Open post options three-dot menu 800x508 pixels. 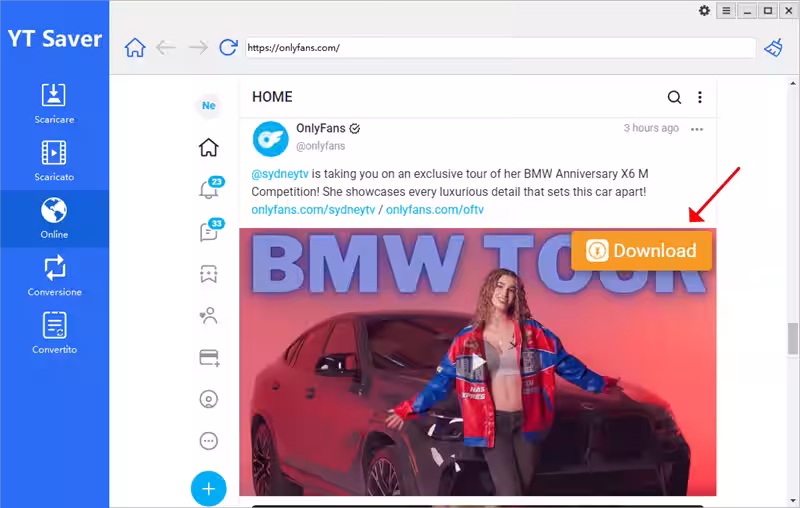coord(697,129)
